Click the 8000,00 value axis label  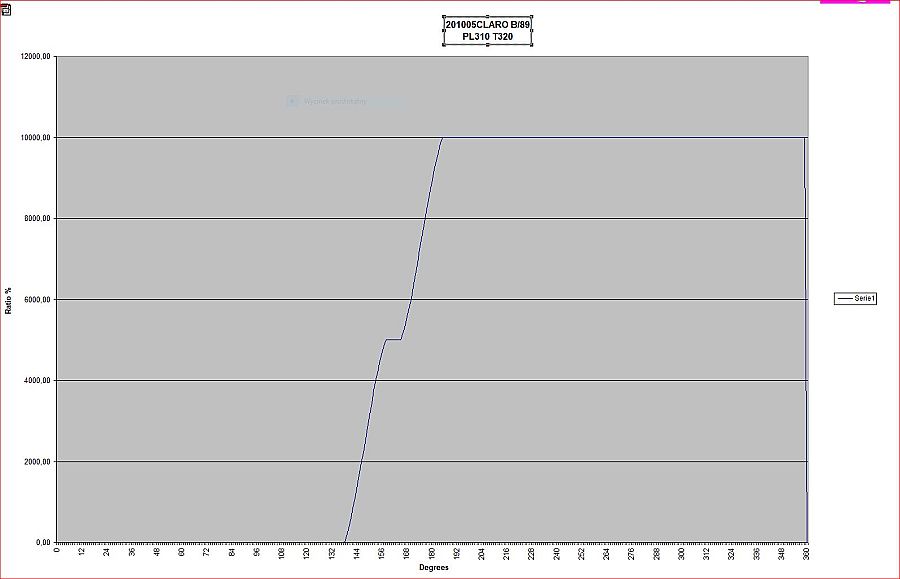coord(37,219)
